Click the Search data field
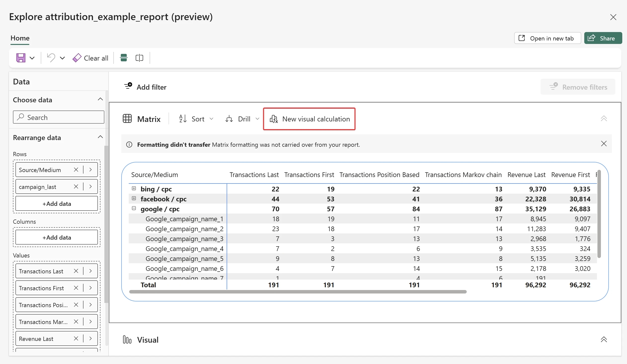 coord(58,117)
